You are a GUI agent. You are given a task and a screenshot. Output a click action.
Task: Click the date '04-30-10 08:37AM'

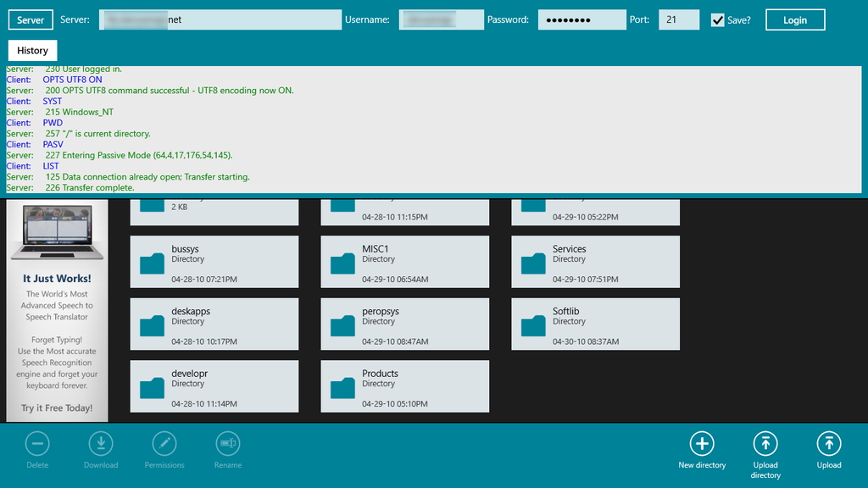(x=586, y=341)
